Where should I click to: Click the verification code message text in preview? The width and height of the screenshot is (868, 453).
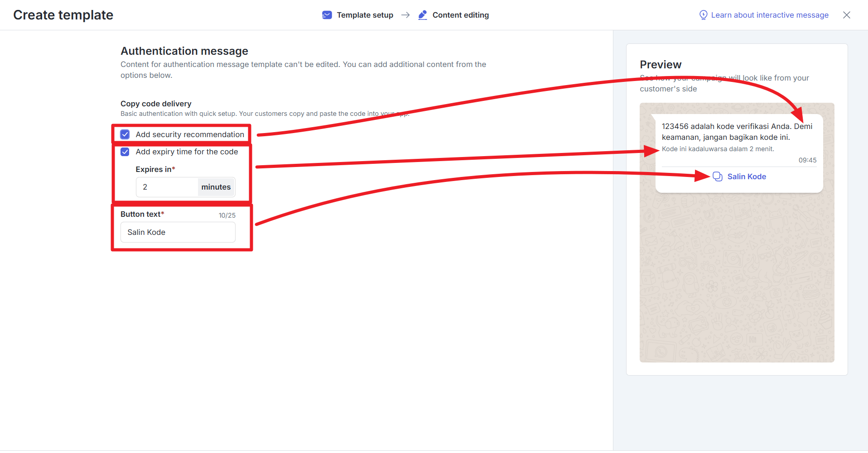(x=737, y=132)
